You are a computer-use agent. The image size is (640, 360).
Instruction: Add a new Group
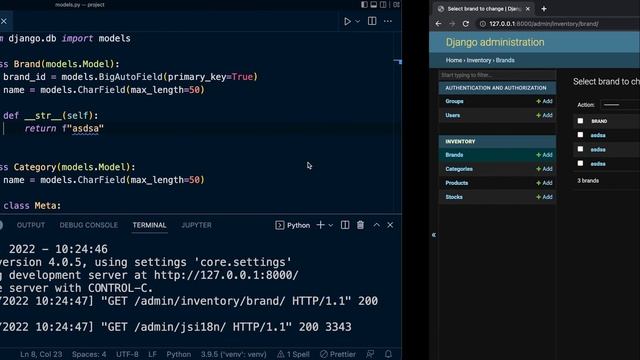click(544, 101)
